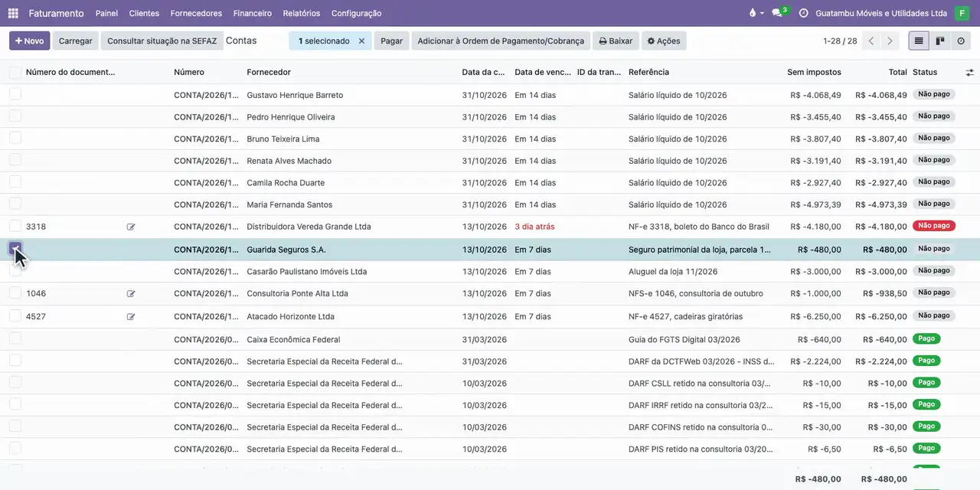Image resolution: width=980 pixels, height=490 pixels.
Task: Open the Clientes menu
Action: 144,13
